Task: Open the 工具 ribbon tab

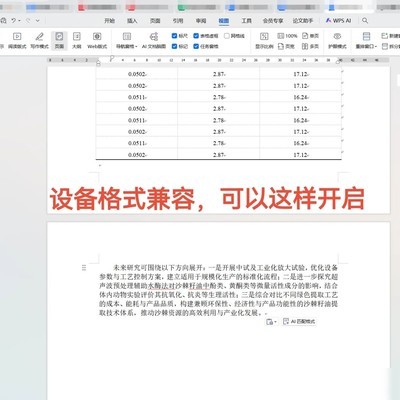Action: [247, 21]
